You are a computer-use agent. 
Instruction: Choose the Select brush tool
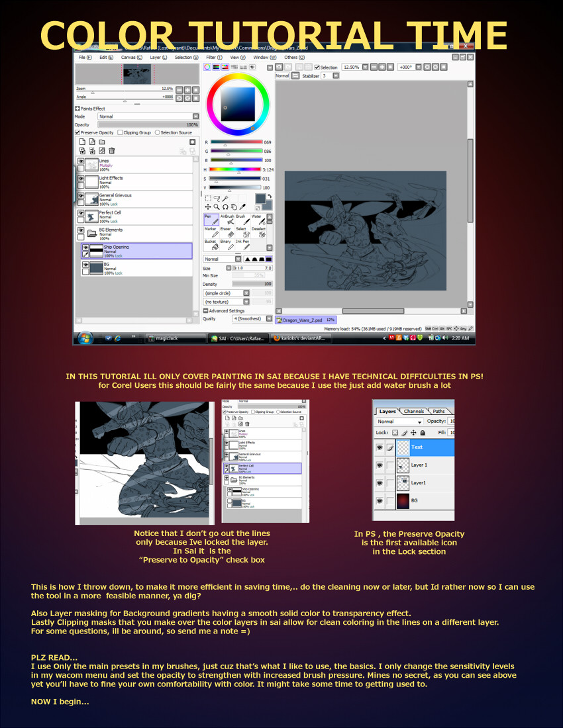coord(242,232)
